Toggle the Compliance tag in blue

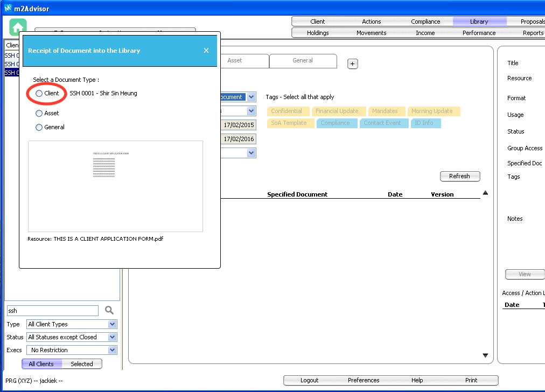335,123
